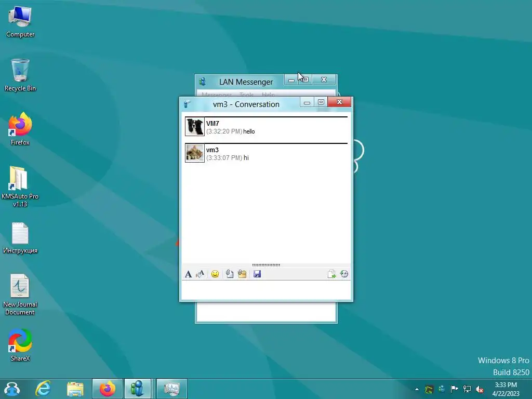The image size is (532, 399).
Task: Open Tools menu in LAN Messenger window
Action: coord(246,95)
